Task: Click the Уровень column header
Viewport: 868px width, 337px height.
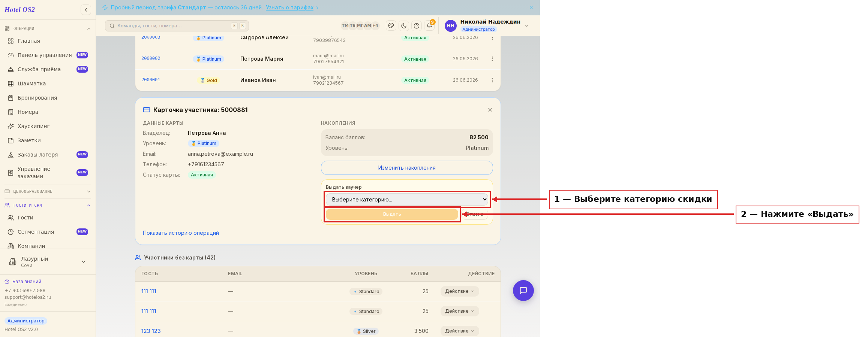Action: point(366,274)
